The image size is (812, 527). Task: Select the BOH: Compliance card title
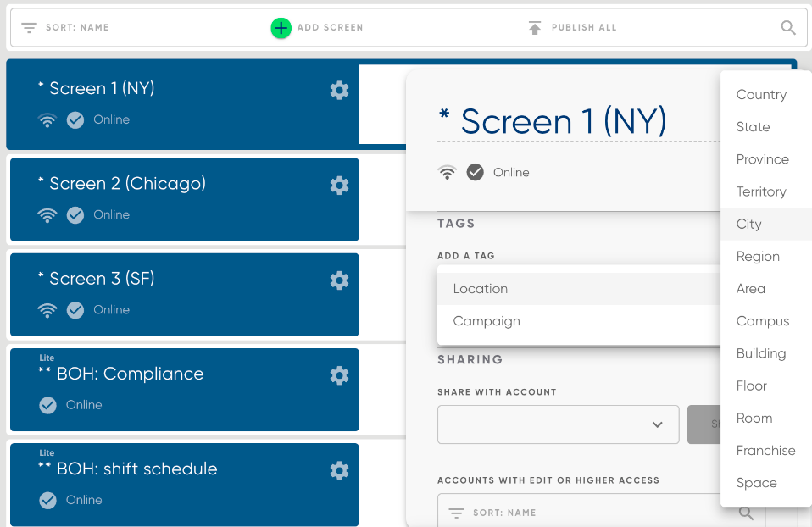121,374
